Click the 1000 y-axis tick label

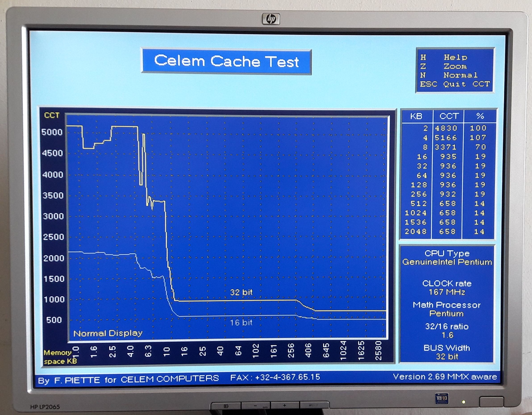(x=54, y=300)
